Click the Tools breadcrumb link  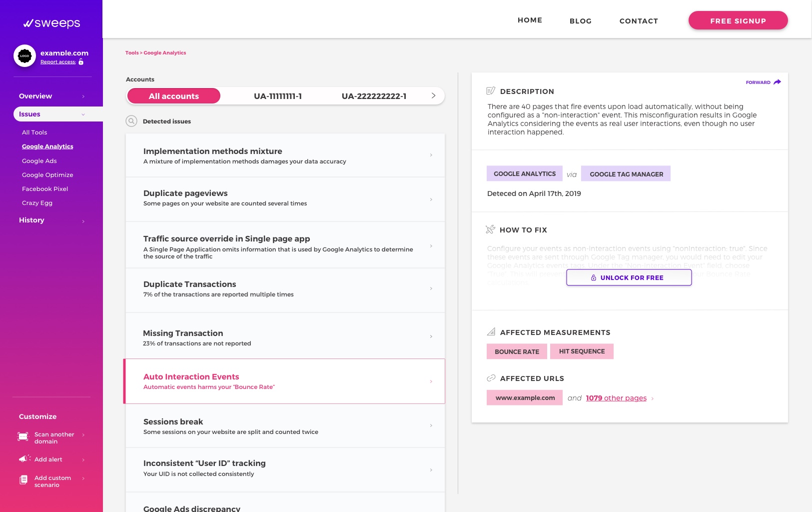pyautogui.click(x=132, y=52)
